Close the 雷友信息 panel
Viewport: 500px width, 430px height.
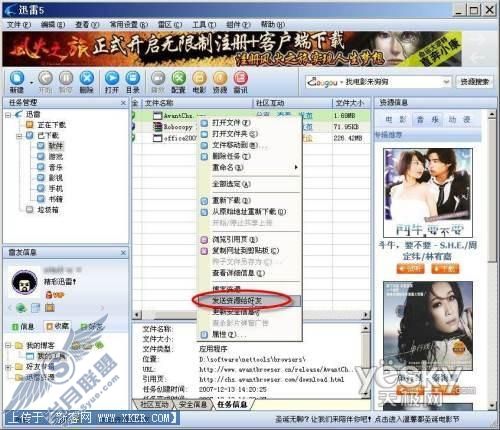[123, 253]
